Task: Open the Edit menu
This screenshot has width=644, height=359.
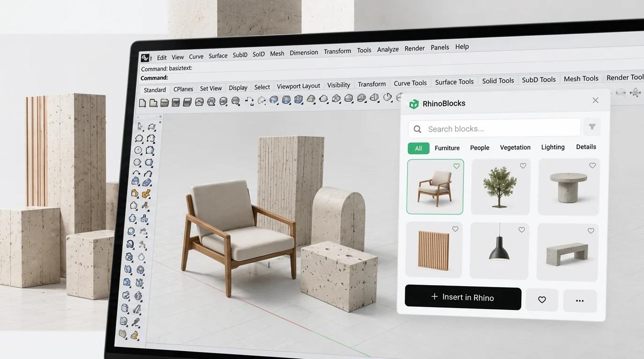Action: click(162, 57)
